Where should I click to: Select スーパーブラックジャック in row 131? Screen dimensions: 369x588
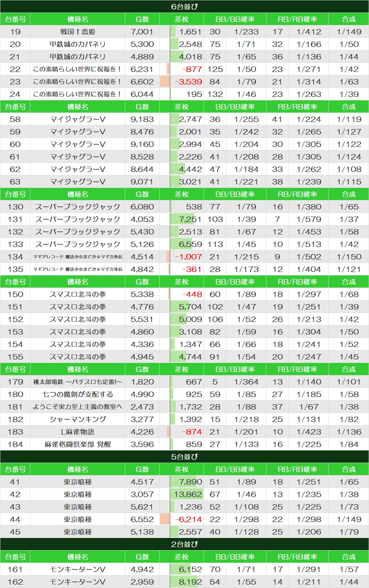pos(78,219)
